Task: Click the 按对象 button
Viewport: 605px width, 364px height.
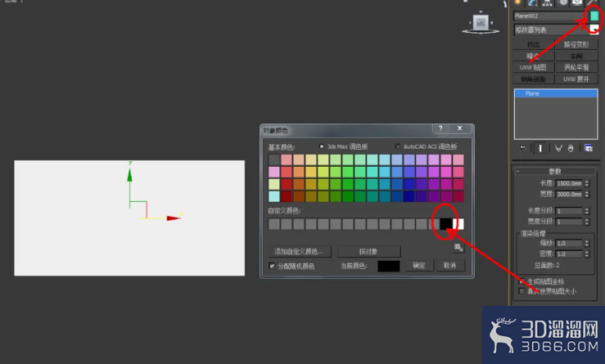Action: coord(369,251)
